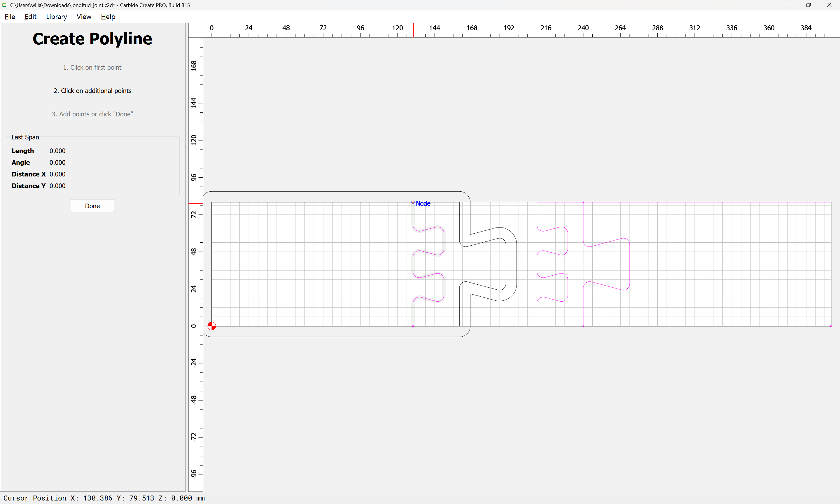Click the Length value 0.000

pyautogui.click(x=57, y=151)
